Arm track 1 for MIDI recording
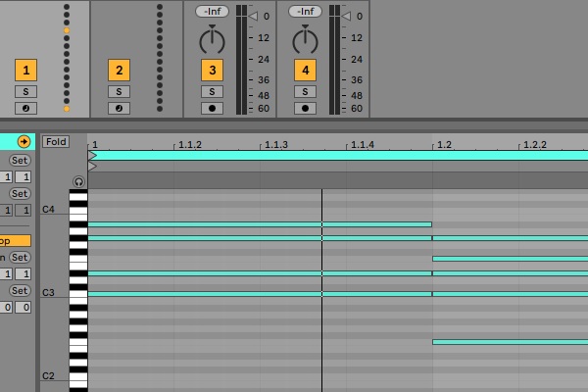Viewport: 588px width, 392px height. [25, 109]
